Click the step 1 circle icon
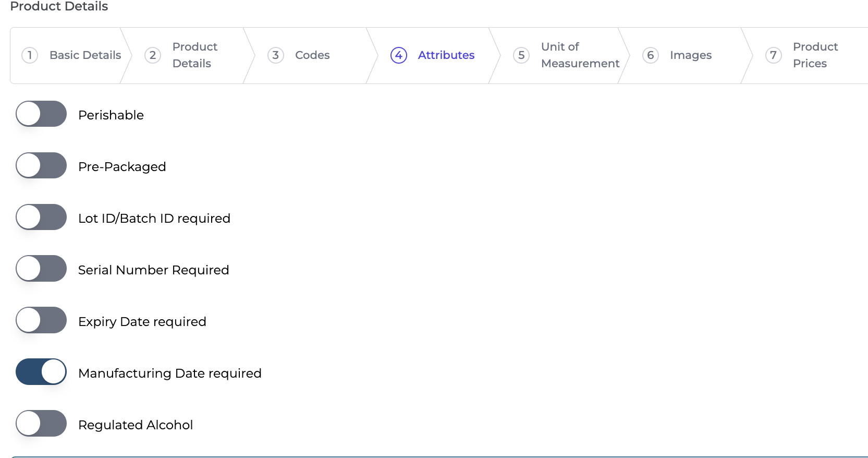The height and width of the screenshot is (458, 868). coord(30,55)
